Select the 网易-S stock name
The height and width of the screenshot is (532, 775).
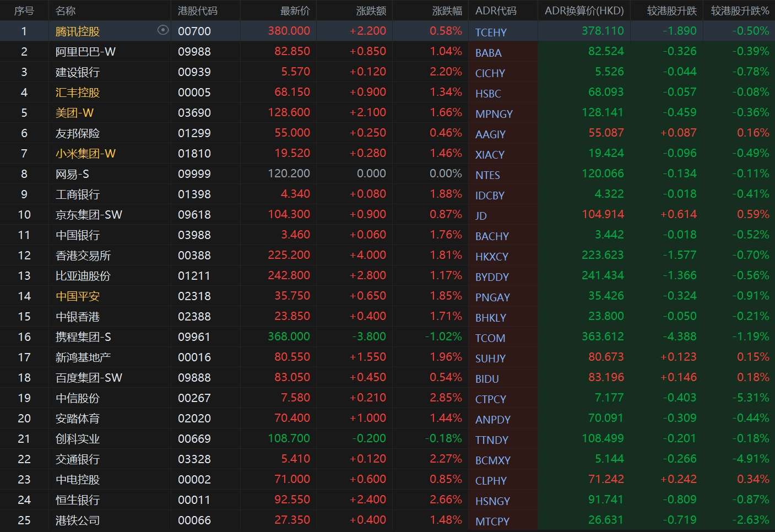pyautogui.click(x=72, y=174)
